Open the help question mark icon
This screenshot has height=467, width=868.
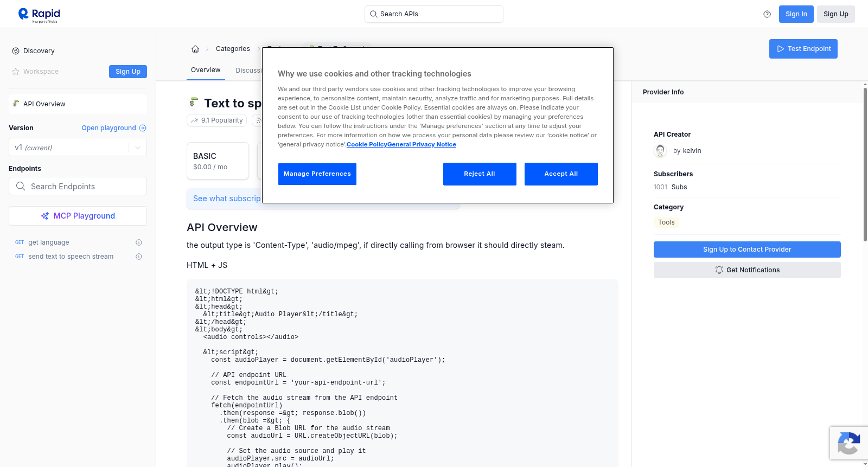tap(767, 14)
